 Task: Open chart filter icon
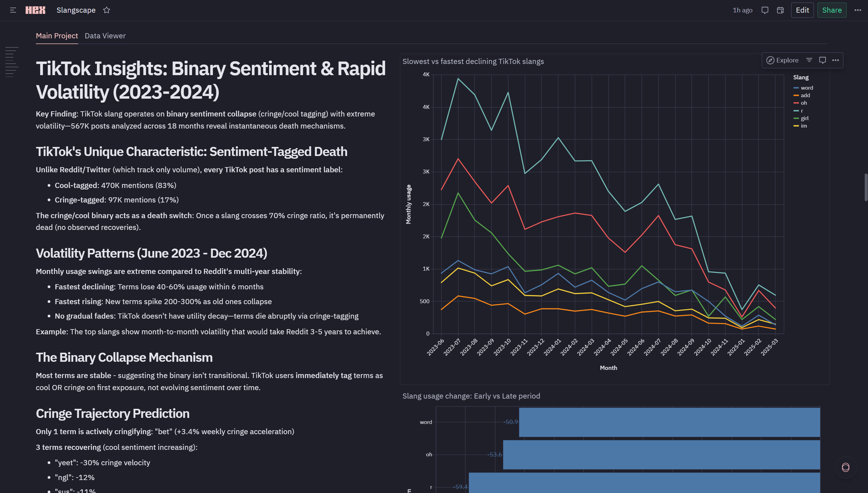809,60
